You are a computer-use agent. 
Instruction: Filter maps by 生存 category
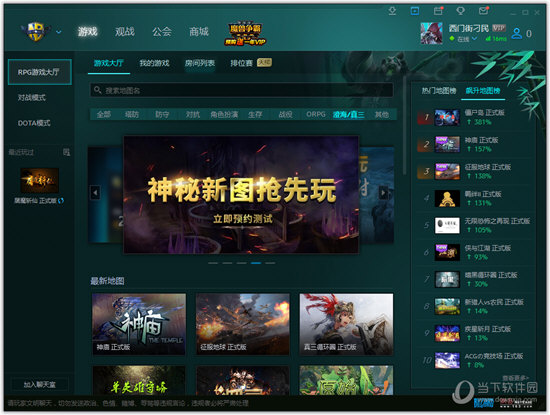click(x=255, y=114)
